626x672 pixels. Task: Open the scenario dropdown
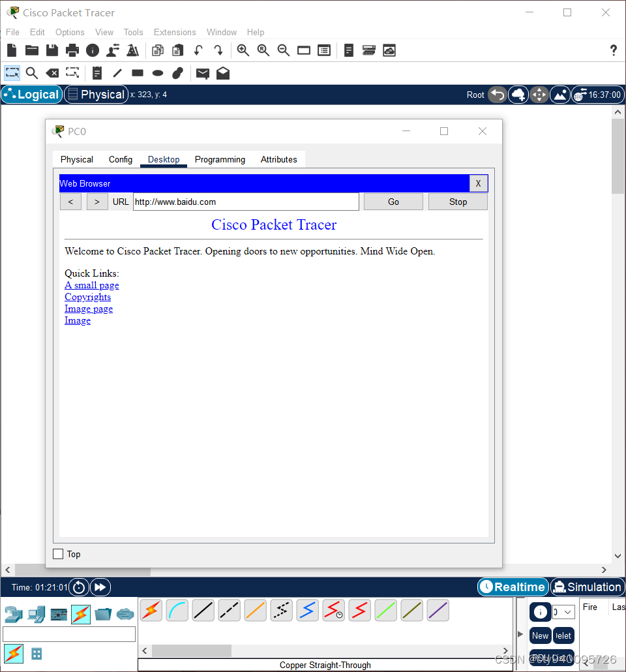click(563, 612)
